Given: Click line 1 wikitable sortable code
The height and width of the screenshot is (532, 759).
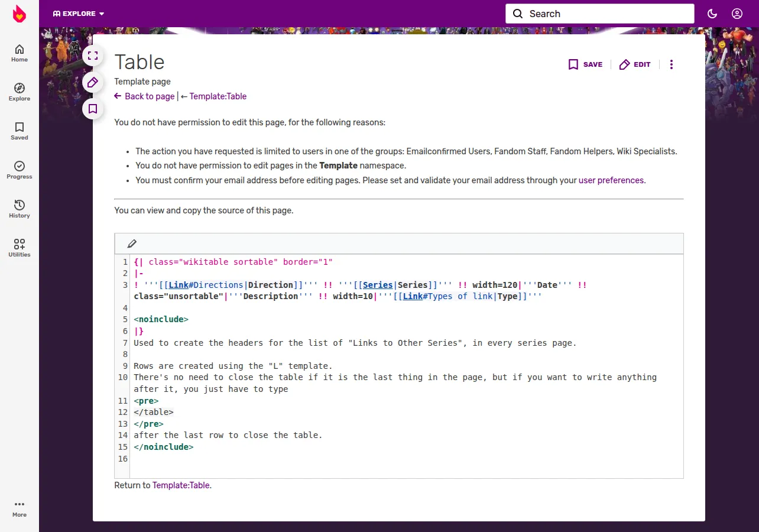Looking at the screenshot, I should click(233, 262).
